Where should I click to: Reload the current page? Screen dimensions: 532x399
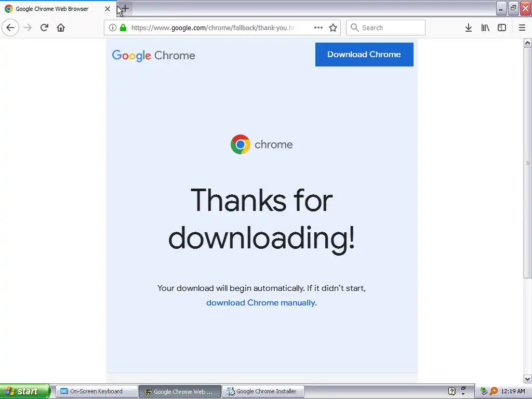point(44,28)
